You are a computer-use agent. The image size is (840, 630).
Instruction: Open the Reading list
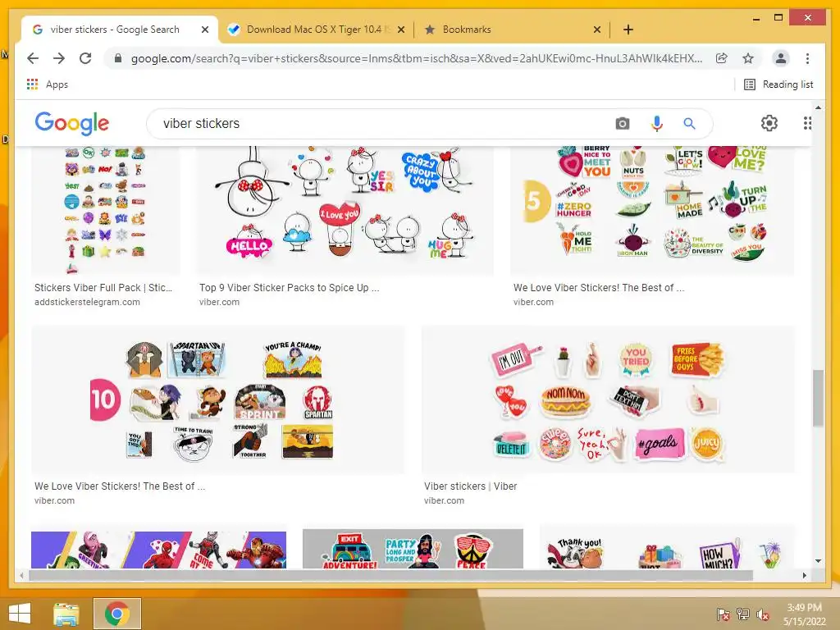779,84
